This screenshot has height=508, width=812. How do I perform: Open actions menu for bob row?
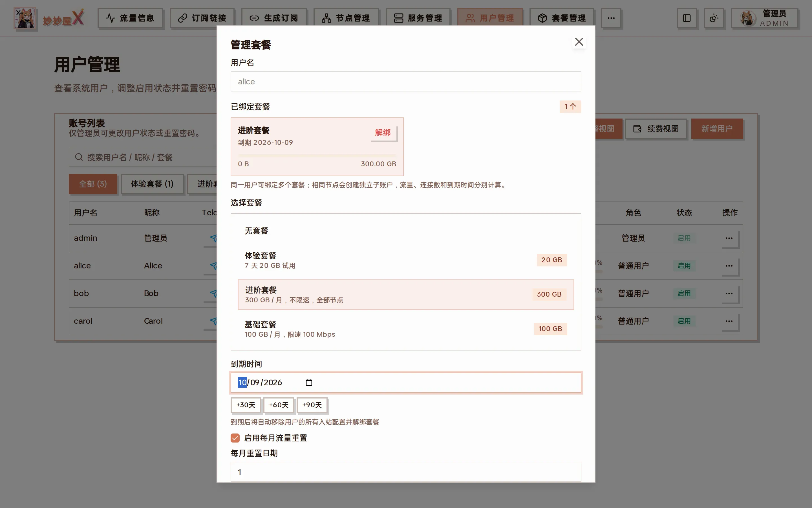tap(729, 293)
